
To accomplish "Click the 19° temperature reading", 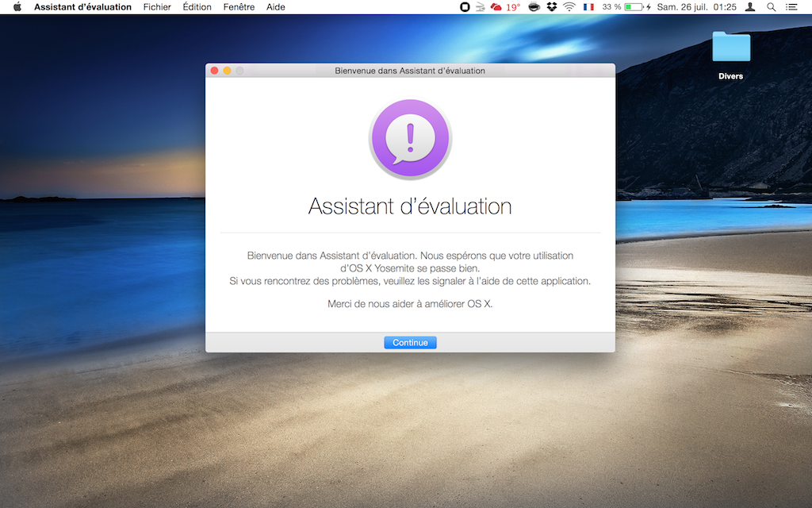I will pyautogui.click(x=513, y=6).
